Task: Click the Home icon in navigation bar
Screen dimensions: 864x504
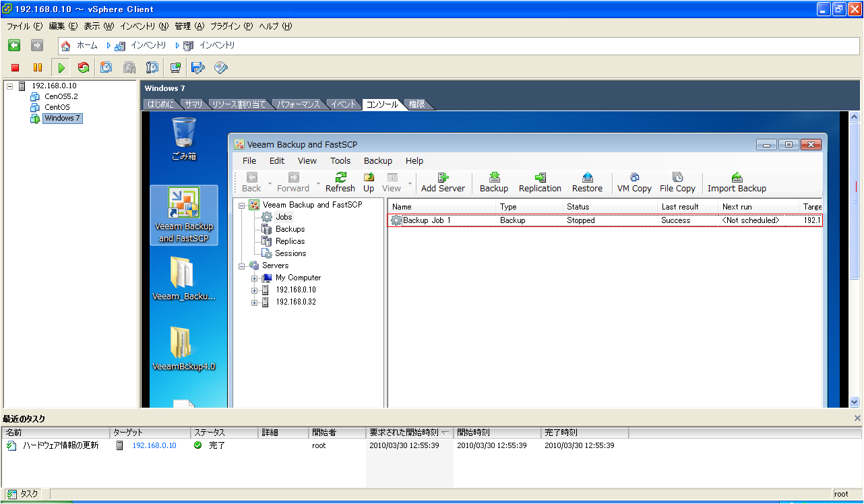Action: click(x=66, y=45)
